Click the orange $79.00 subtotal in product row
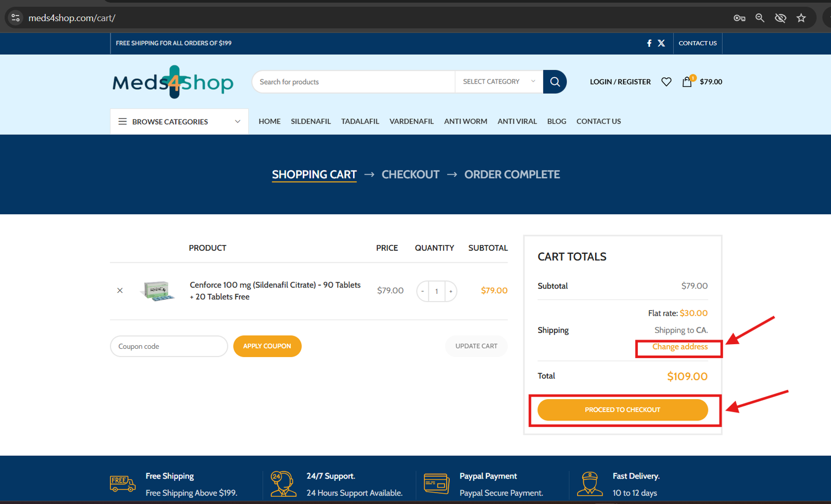Screen dimensions: 831x504 (x=494, y=291)
